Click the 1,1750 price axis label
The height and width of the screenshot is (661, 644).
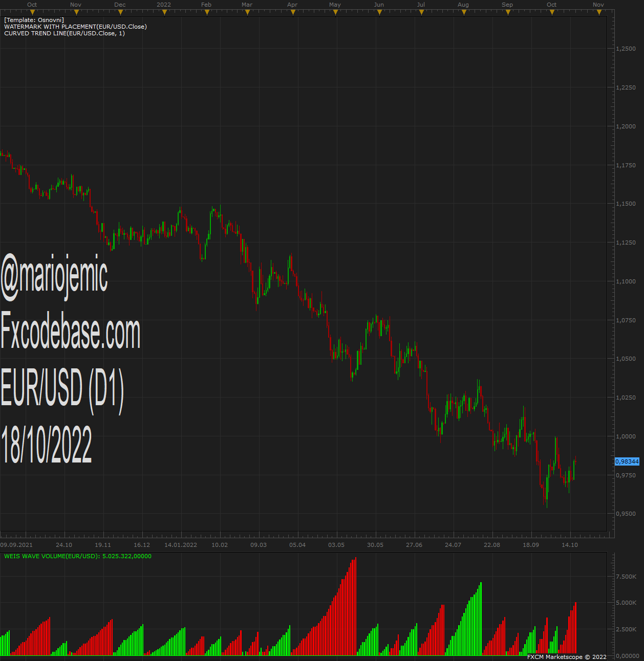tap(626, 165)
